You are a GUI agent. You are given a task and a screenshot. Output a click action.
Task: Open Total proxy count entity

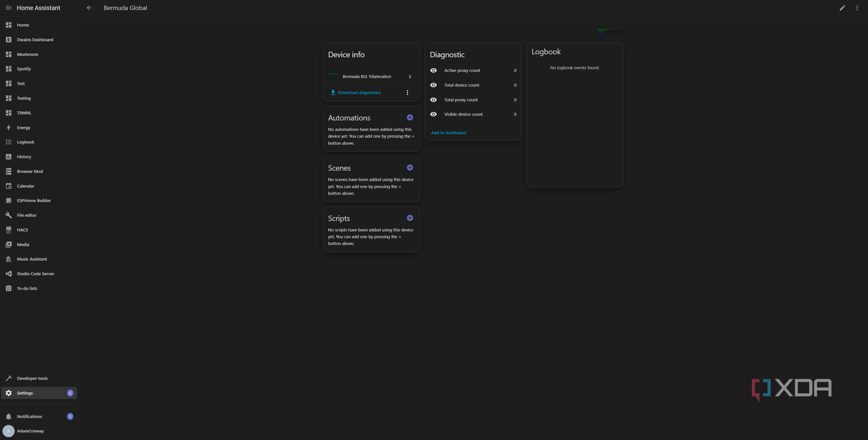(x=473, y=99)
